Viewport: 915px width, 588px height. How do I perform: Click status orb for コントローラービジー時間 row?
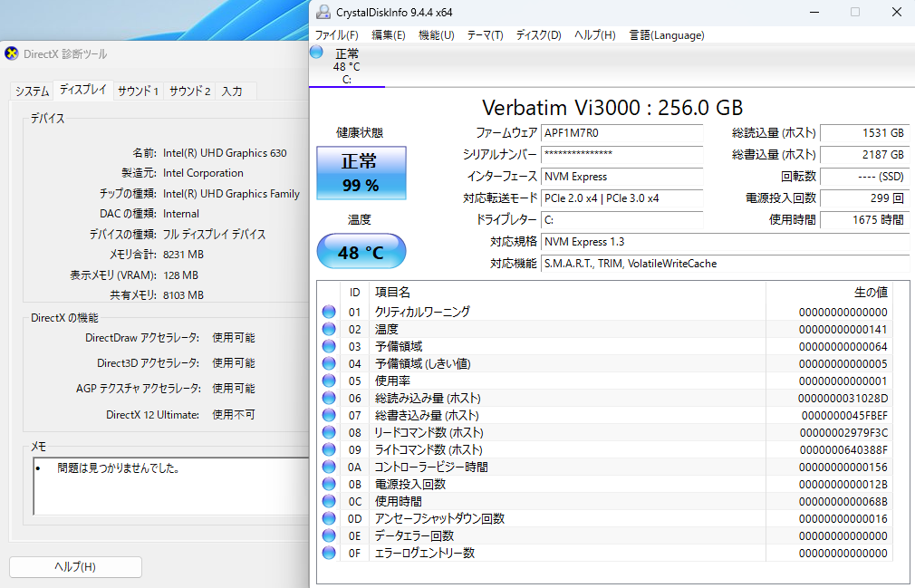click(x=329, y=467)
